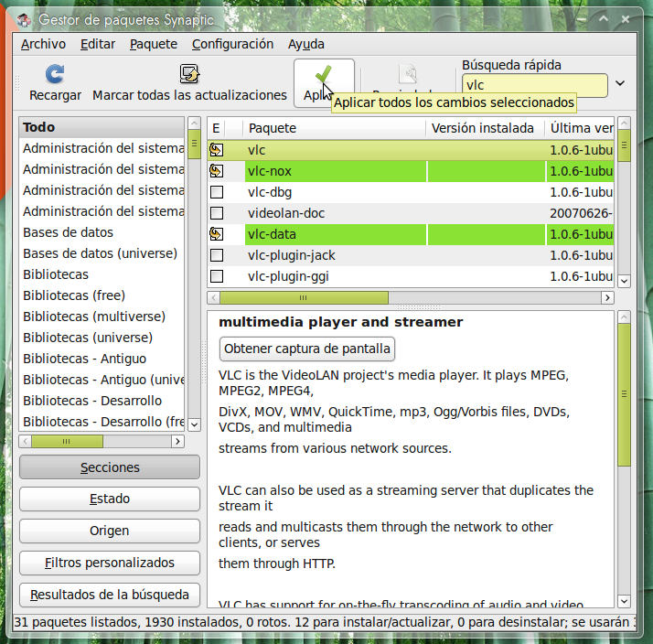Select the vlc package row

pyautogui.click(x=411, y=150)
